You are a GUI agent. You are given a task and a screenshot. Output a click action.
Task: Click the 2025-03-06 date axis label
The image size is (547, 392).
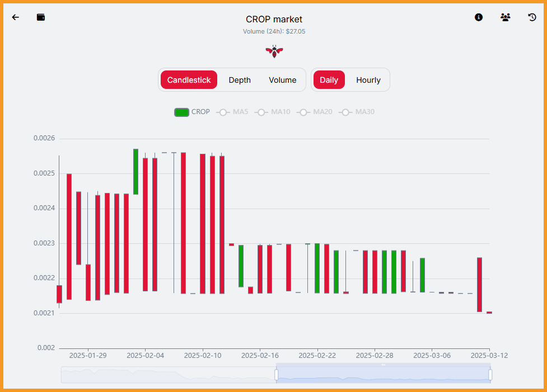click(x=432, y=356)
